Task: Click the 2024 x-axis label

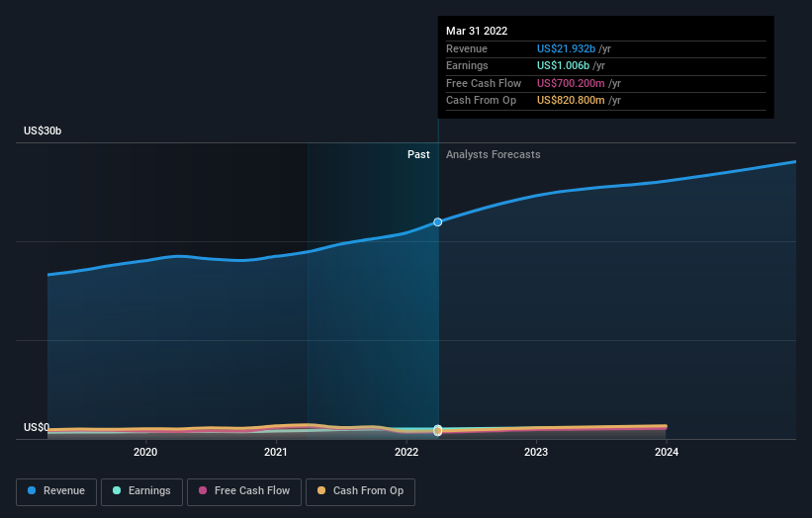Action: [x=667, y=452]
